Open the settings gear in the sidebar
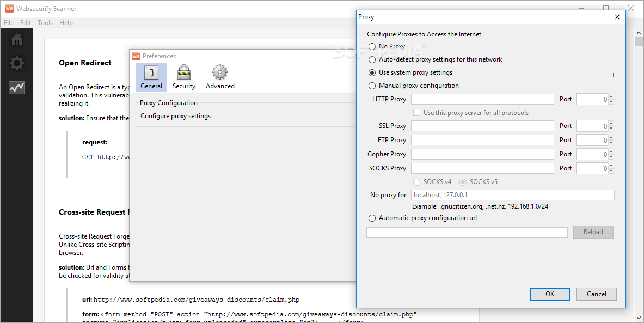 click(17, 63)
